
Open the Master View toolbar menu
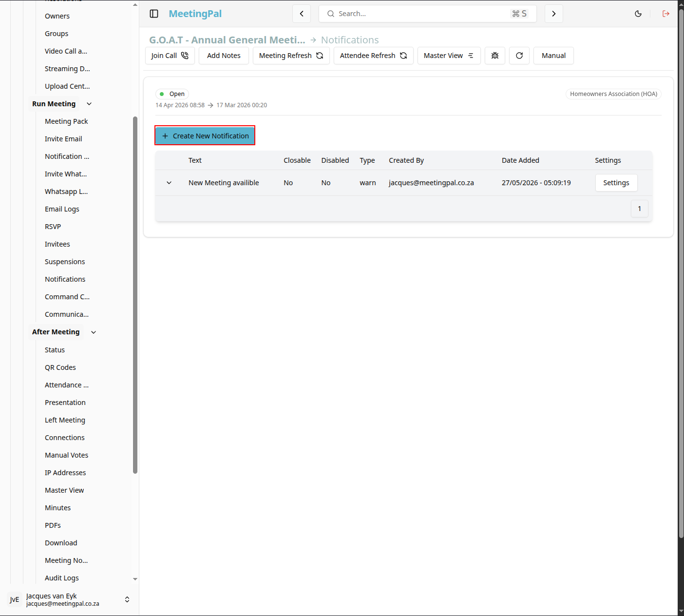(449, 56)
